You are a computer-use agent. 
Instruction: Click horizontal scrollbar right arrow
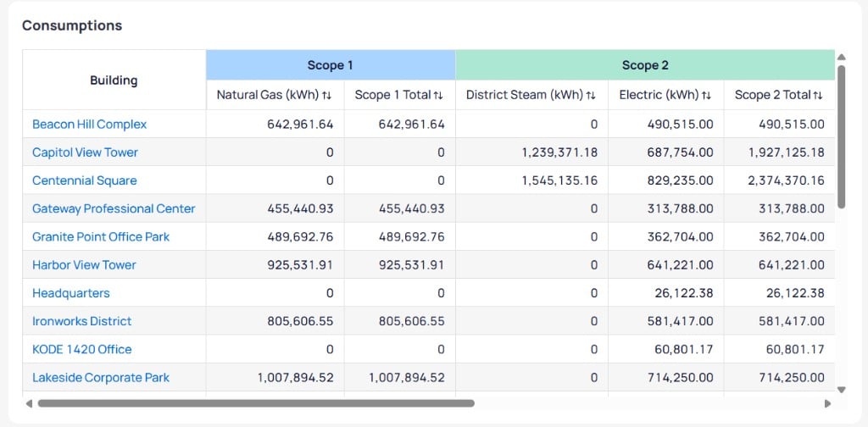pyautogui.click(x=828, y=404)
